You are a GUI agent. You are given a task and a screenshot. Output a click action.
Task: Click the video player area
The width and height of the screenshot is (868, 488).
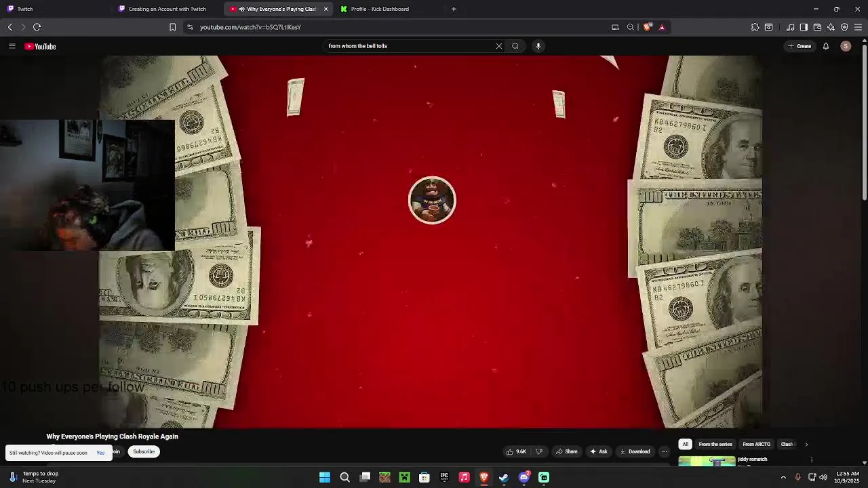tap(431, 241)
